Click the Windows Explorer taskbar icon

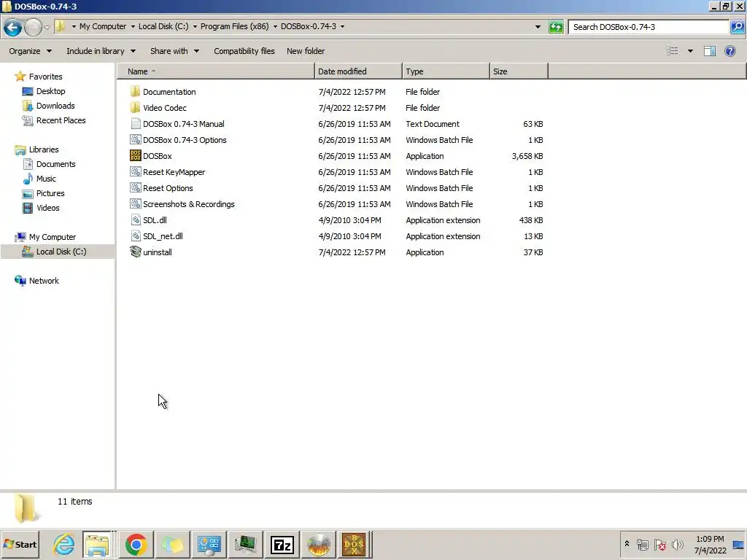point(97,544)
